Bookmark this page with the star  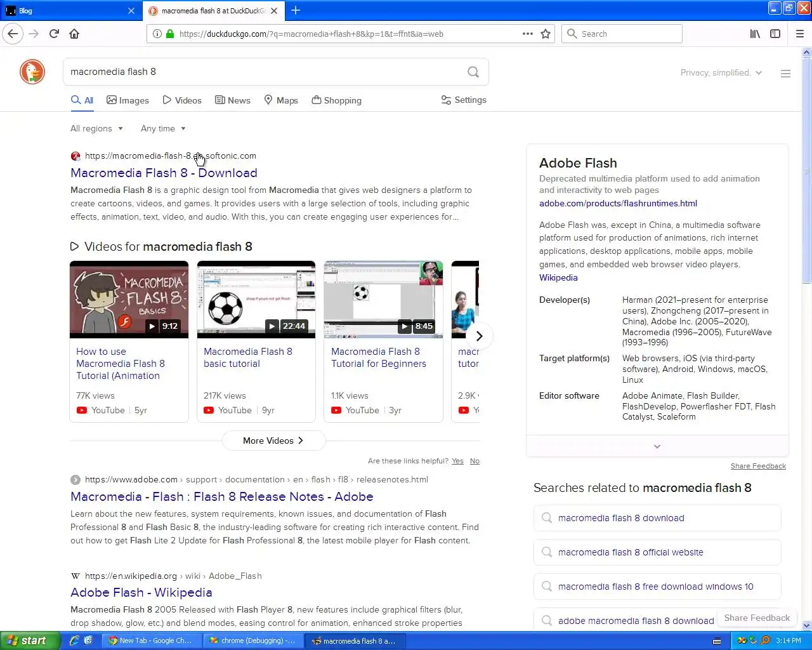click(x=546, y=34)
